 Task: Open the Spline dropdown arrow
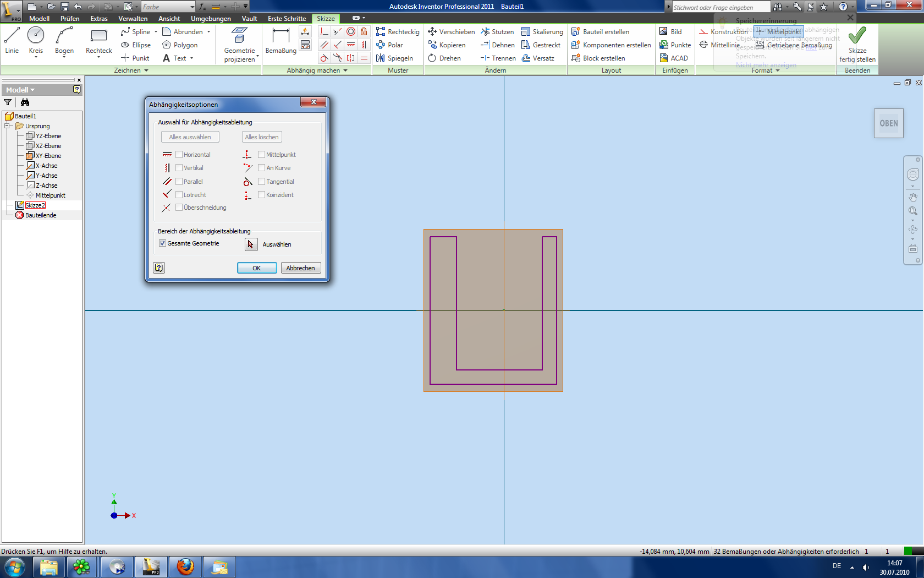click(x=156, y=32)
